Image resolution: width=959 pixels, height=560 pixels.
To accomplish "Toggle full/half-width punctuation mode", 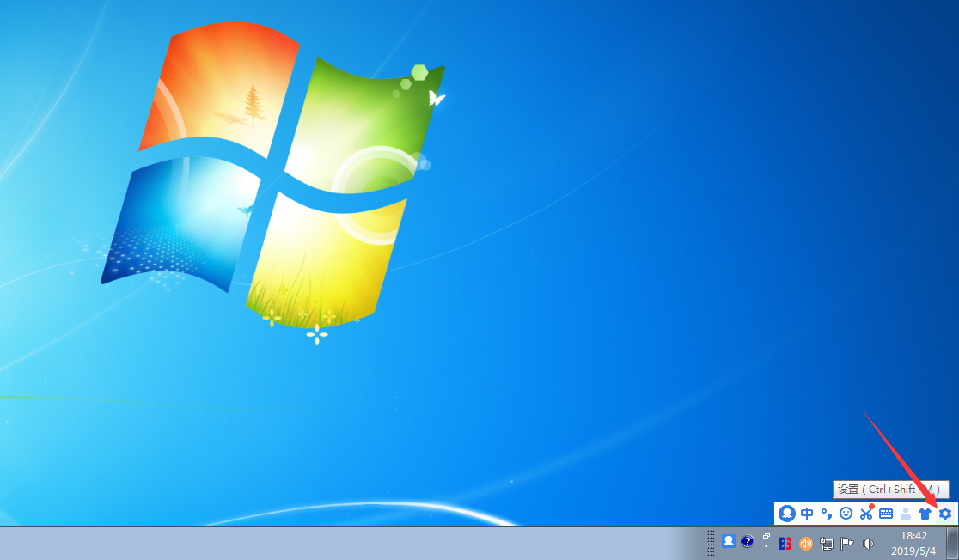I will (825, 514).
